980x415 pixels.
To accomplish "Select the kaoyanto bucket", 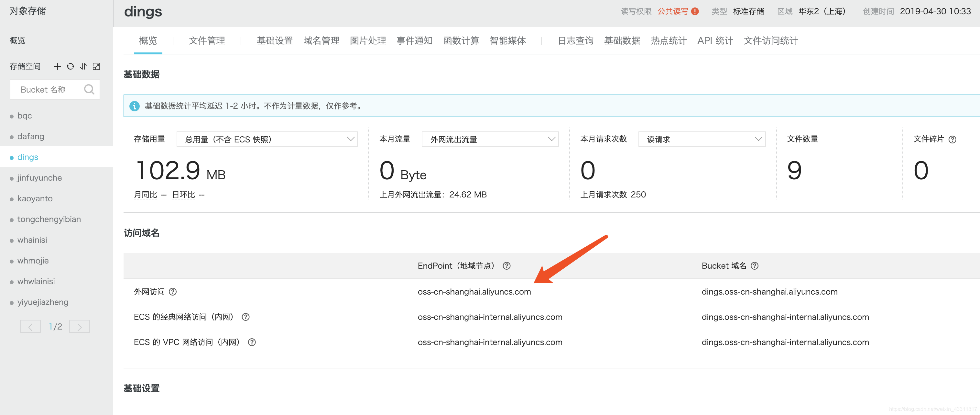I will 35,198.
